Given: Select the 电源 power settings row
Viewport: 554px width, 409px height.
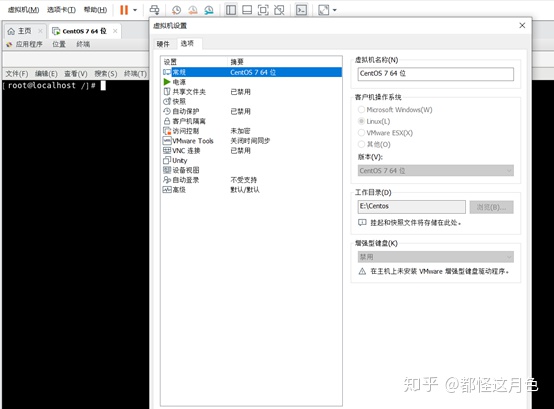Looking at the screenshot, I should [252, 82].
